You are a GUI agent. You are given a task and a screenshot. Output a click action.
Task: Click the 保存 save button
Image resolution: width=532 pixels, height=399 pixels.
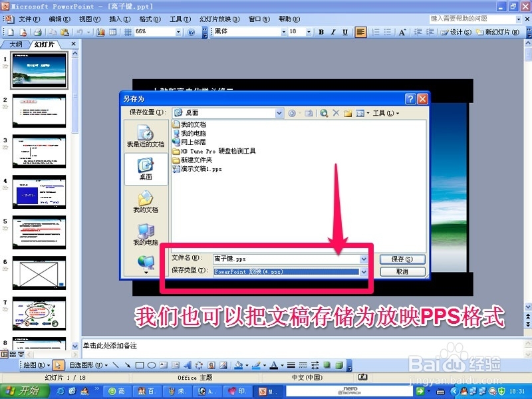402,258
